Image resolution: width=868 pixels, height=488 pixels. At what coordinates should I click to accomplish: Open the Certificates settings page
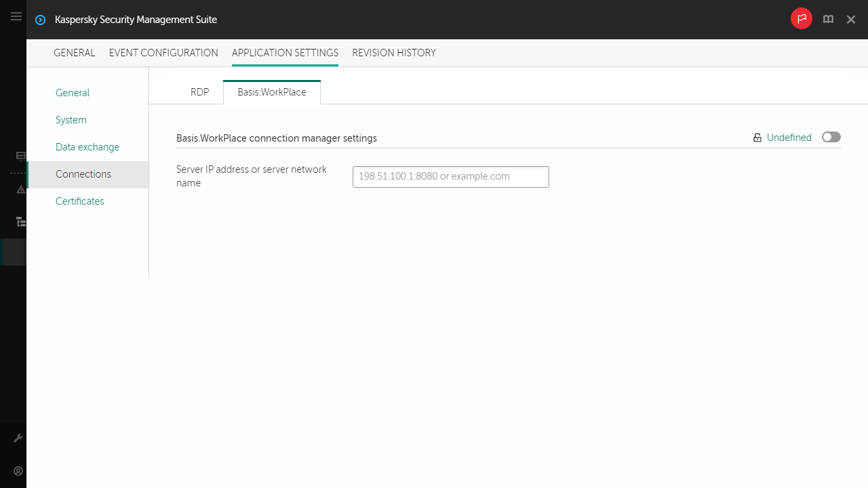[x=79, y=201]
